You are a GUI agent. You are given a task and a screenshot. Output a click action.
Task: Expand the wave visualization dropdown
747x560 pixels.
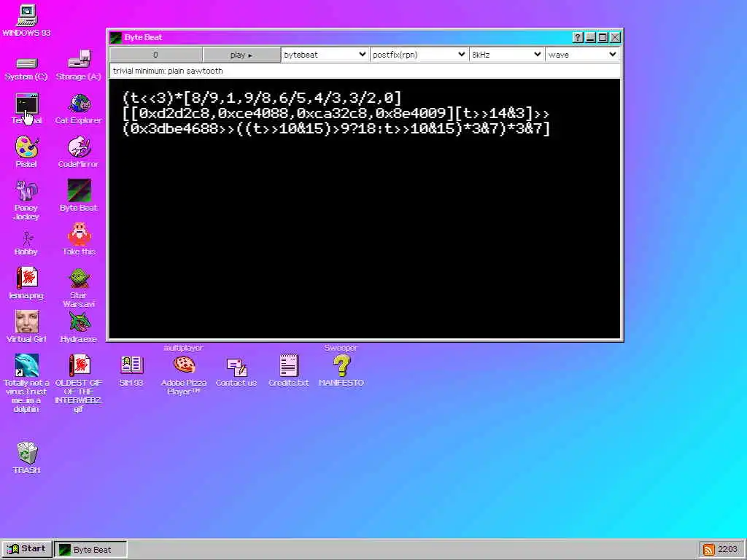point(582,55)
